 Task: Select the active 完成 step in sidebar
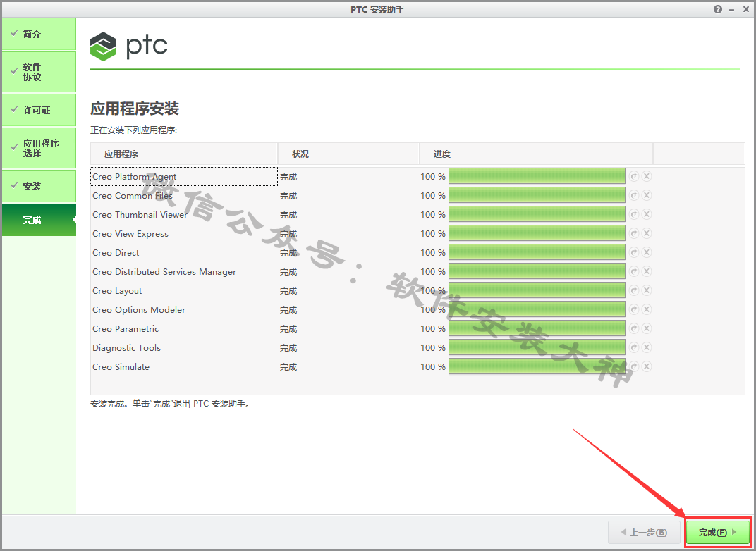39,220
